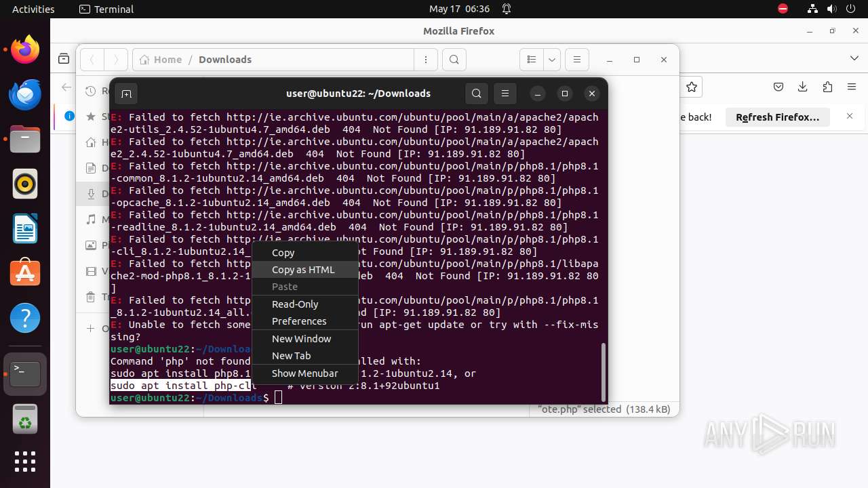
Task: Open Firefox downloads panel
Action: [803, 87]
